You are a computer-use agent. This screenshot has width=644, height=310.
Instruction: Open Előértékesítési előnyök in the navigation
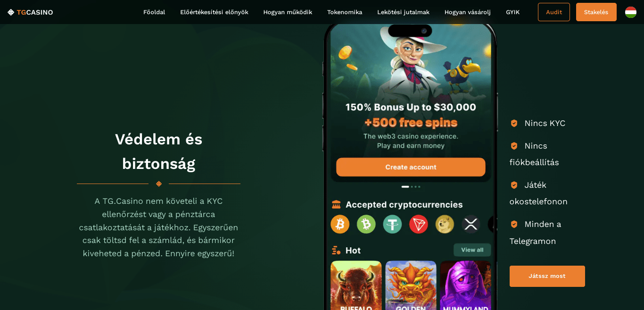pos(214,12)
